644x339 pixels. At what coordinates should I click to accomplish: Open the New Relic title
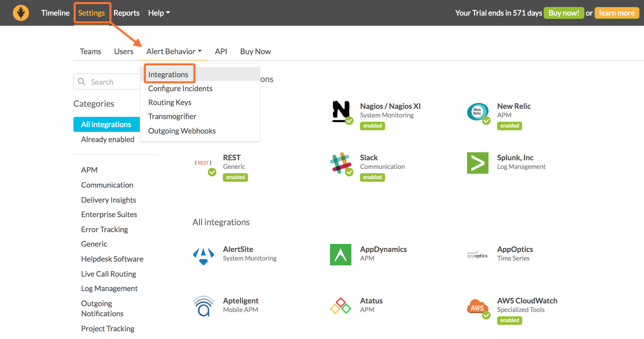click(514, 106)
